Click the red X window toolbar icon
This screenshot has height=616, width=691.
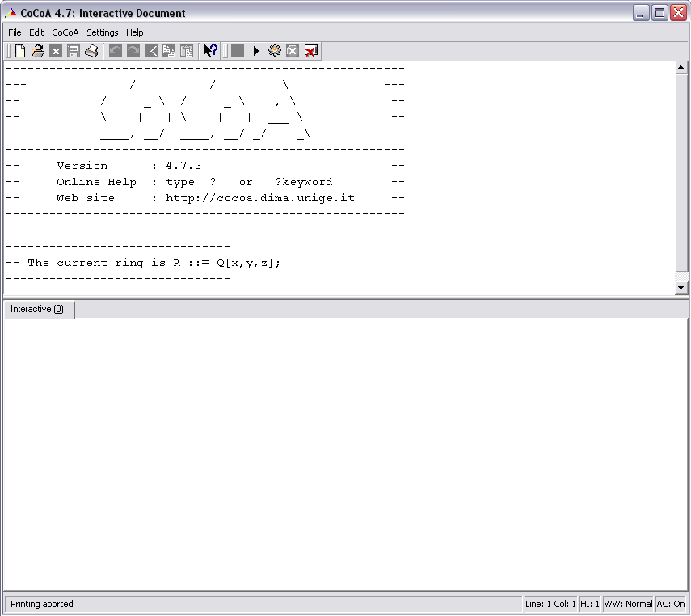(311, 51)
